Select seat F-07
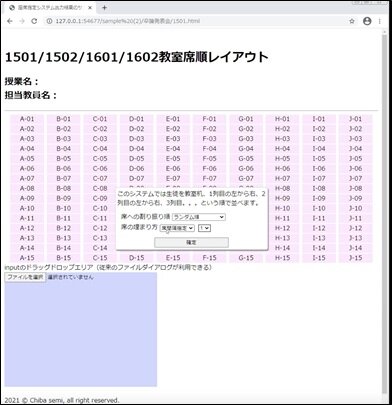The height and width of the screenshot is (405, 392). point(209,178)
